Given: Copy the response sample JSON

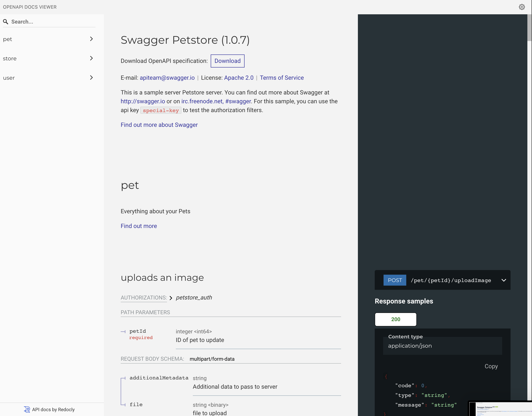Looking at the screenshot, I should tap(491, 366).
